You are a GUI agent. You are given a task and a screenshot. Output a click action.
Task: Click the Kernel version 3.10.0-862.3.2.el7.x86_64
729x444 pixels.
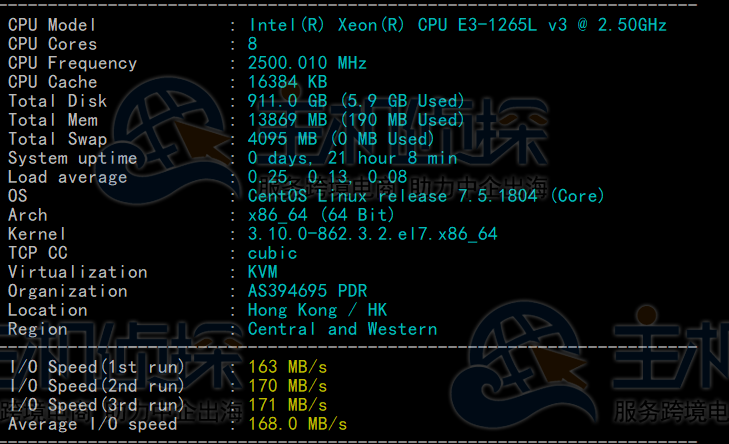click(x=372, y=234)
